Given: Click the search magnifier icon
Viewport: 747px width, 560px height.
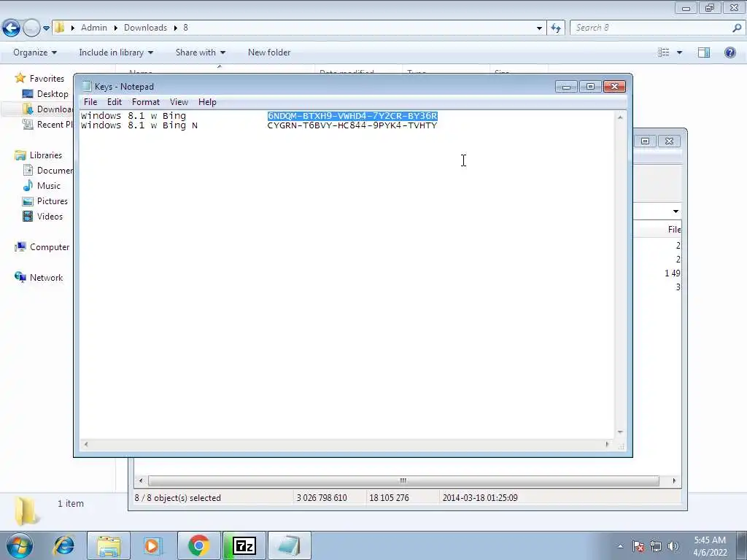Looking at the screenshot, I should [737, 28].
